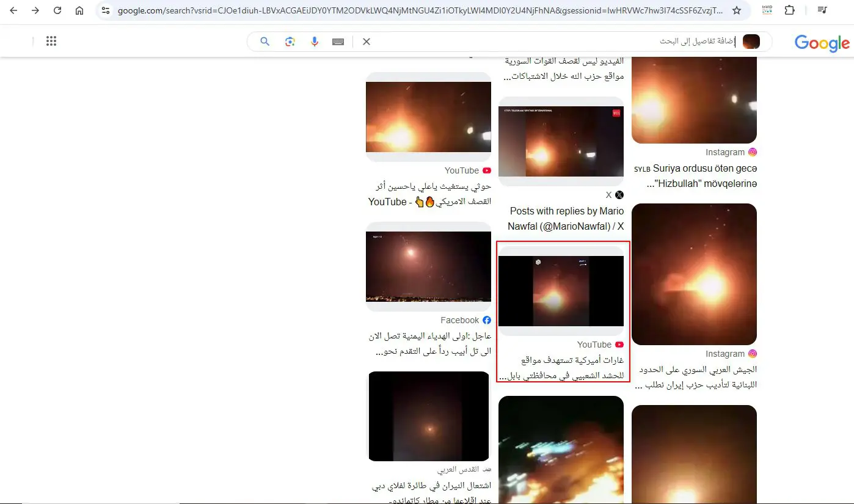Open thumbnail above 'Suriya ordusu' Instagram result

tap(694, 100)
